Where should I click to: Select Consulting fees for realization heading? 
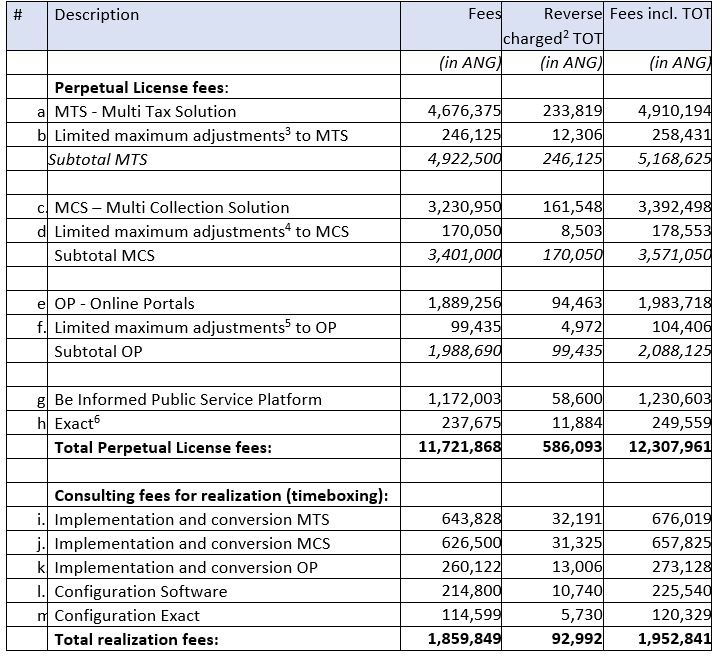(221, 495)
